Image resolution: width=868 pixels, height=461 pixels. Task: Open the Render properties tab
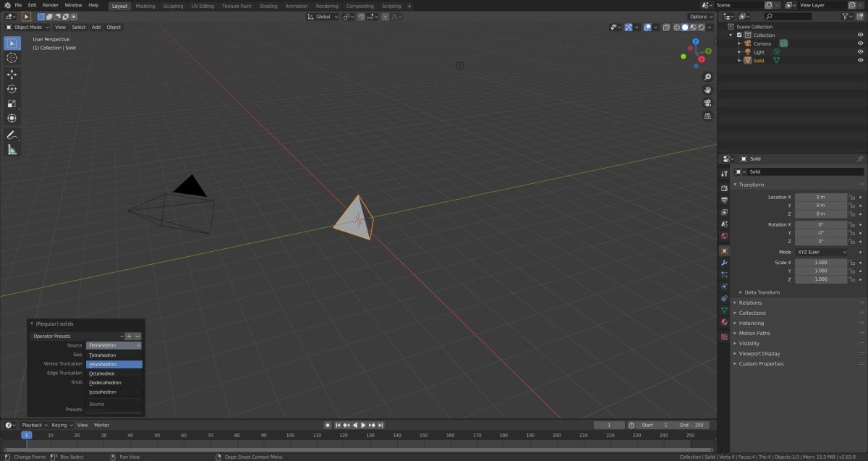[x=724, y=188]
